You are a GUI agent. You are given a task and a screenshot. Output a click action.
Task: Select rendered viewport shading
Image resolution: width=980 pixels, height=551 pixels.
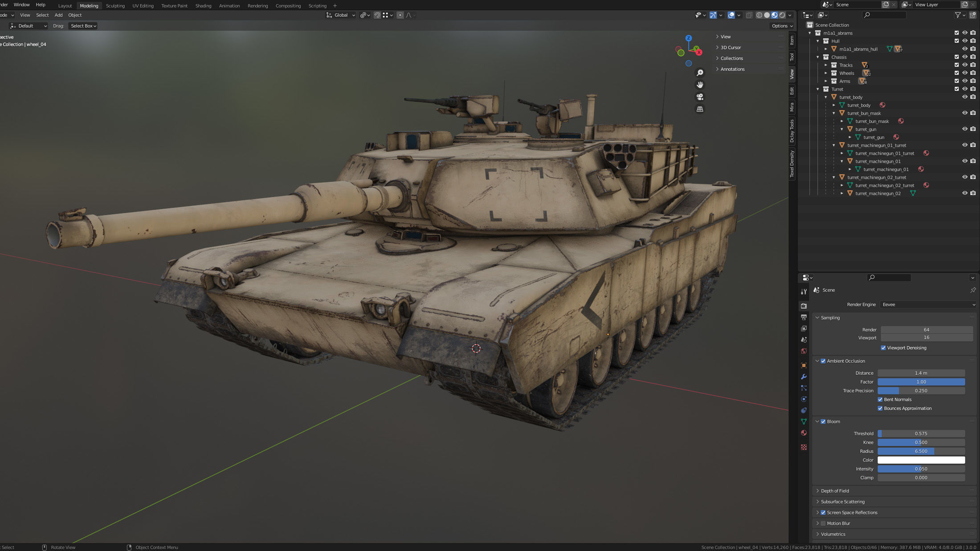[782, 15]
